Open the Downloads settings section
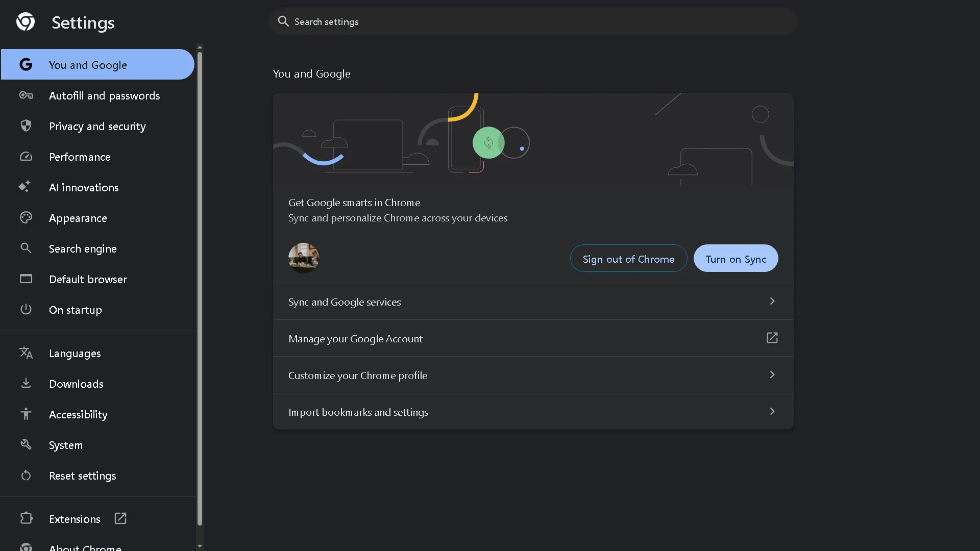Viewport: 980px width, 551px height. point(77,384)
